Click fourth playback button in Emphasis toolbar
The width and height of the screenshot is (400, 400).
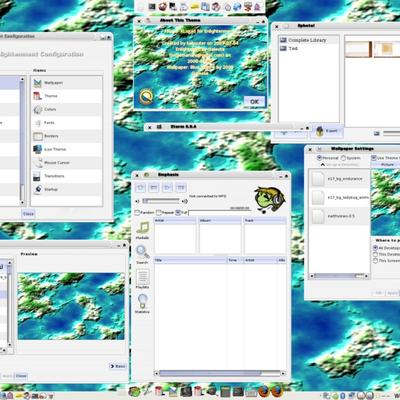point(181,188)
